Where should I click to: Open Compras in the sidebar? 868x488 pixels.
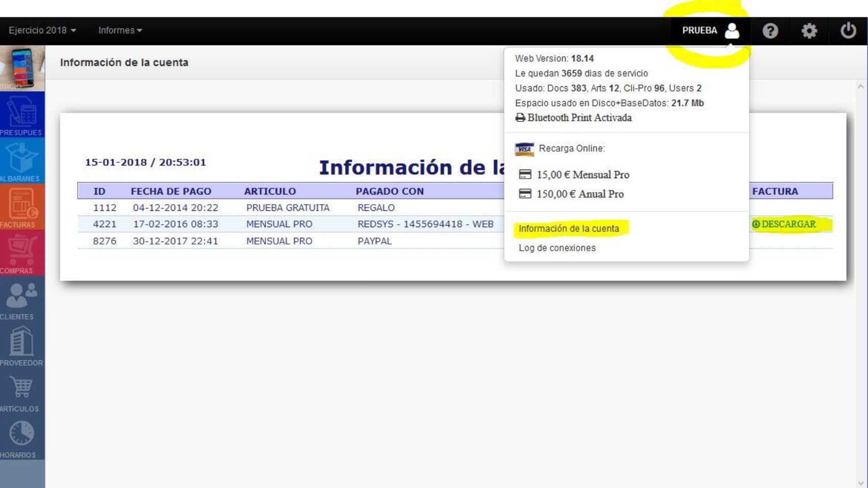click(x=22, y=253)
